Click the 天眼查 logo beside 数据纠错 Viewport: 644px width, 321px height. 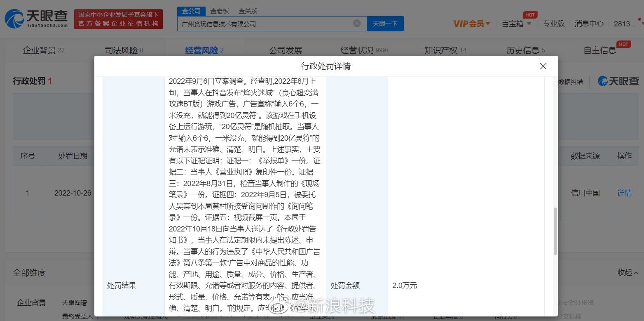pyautogui.click(x=618, y=81)
